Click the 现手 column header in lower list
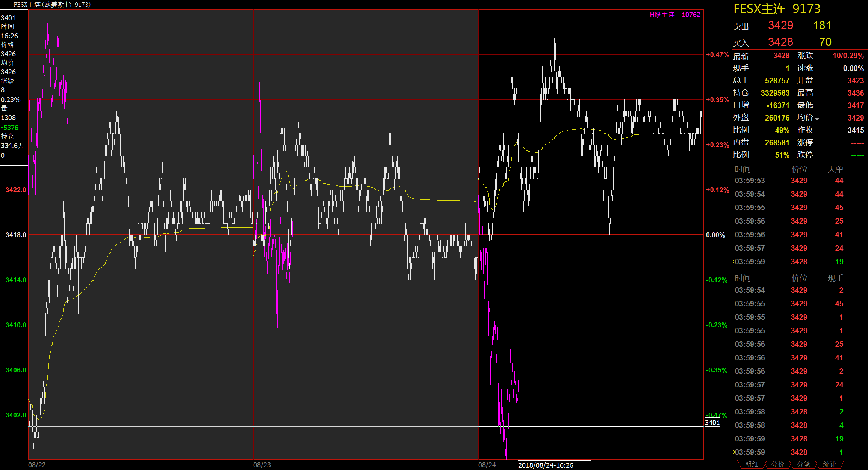 coord(835,278)
